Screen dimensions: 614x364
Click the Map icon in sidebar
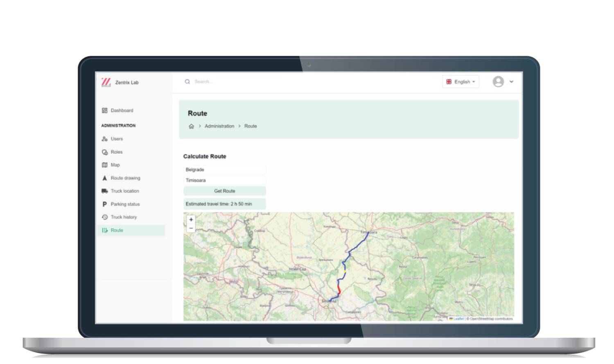104,165
